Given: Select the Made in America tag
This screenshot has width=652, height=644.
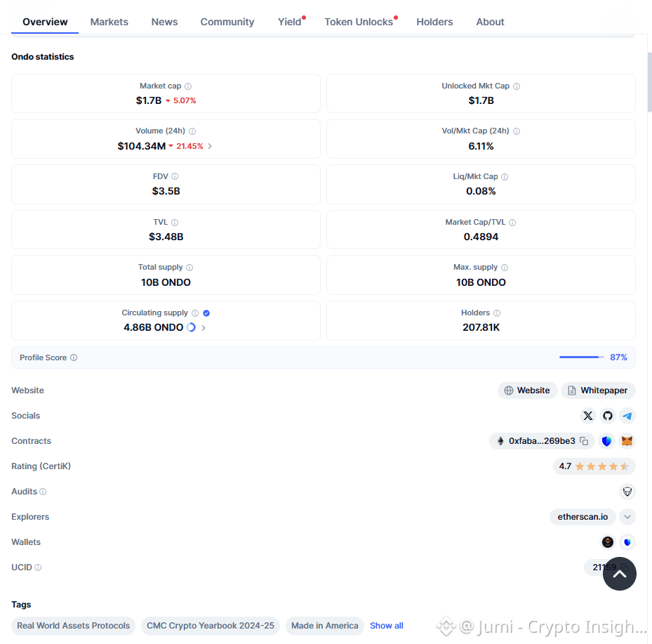Looking at the screenshot, I should (325, 626).
